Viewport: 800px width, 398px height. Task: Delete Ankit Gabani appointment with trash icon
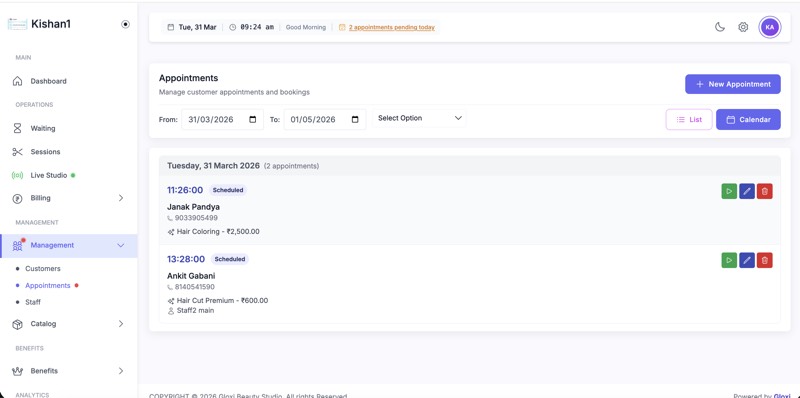765,260
